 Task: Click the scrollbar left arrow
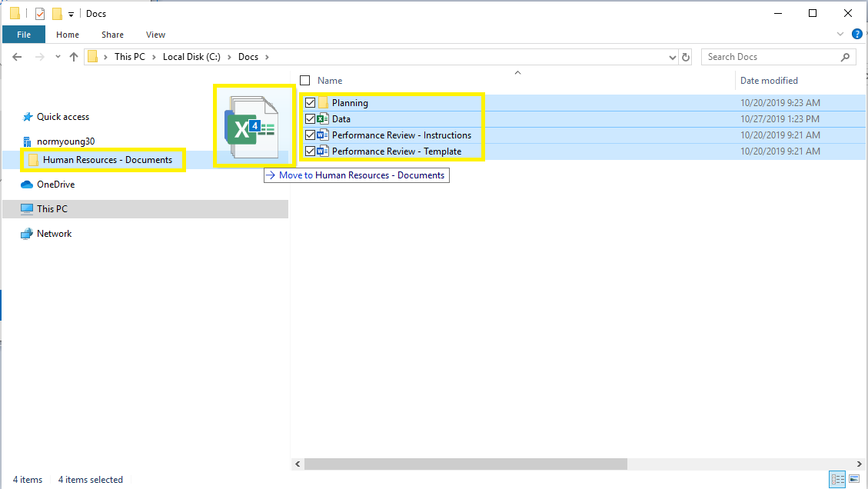click(298, 464)
